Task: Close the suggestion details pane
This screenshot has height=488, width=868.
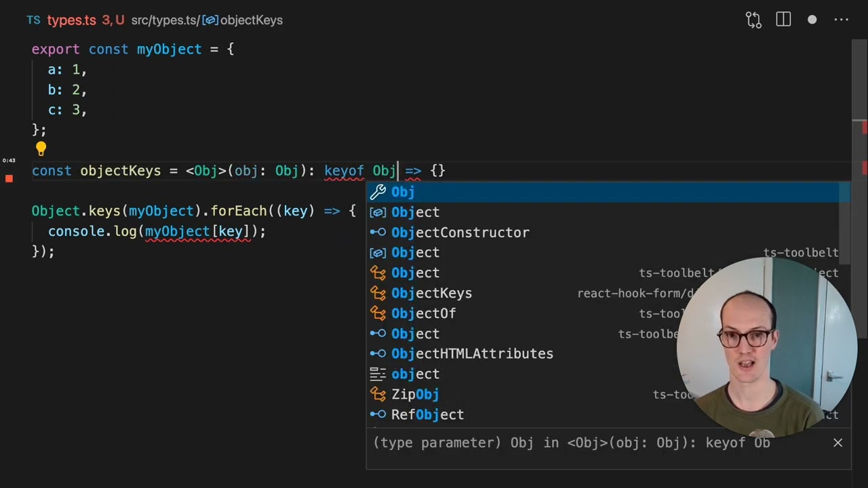Action: click(x=837, y=443)
